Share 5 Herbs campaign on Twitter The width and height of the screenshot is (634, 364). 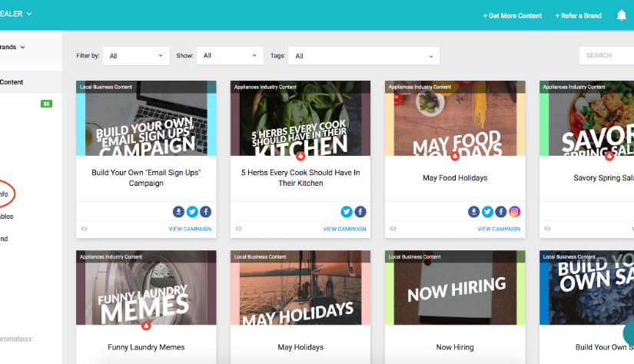pos(347,212)
